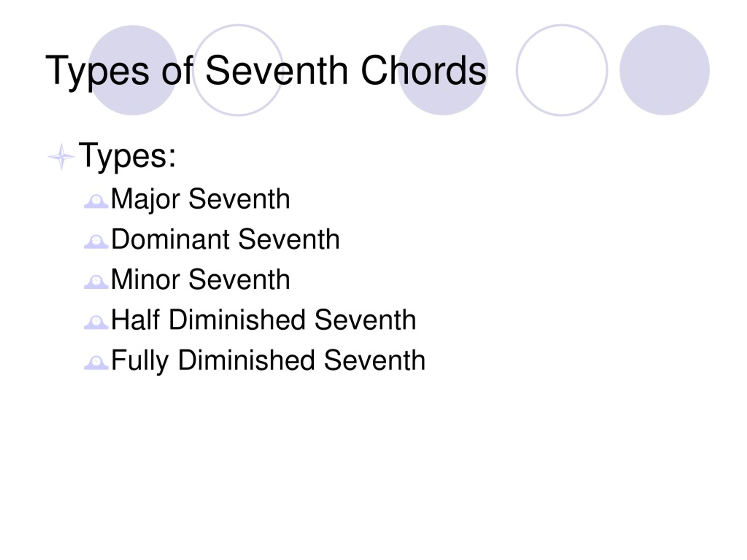Select the Minor Seventh list item
This screenshot has height=560, width=747.
(200, 279)
